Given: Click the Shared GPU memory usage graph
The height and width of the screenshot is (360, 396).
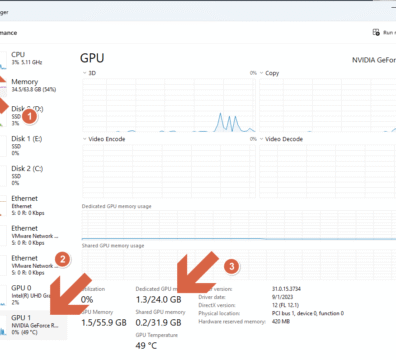Looking at the screenshot, I should 239,265.
